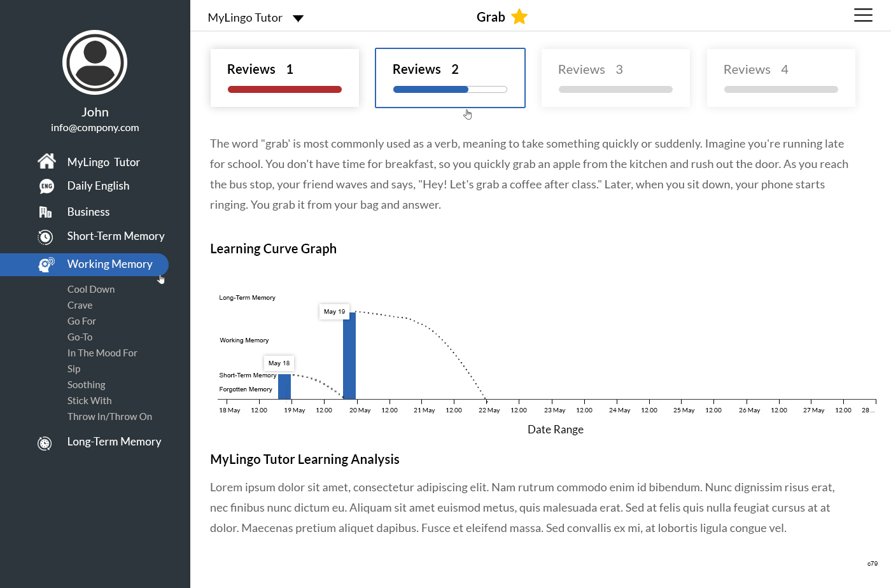
Task: Open the Business section
Action: [88, 212]
